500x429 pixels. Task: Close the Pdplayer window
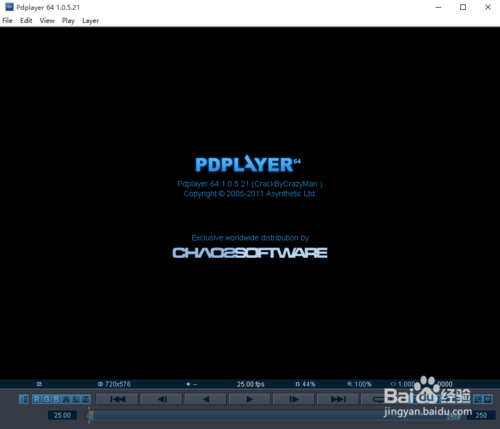[x=488, y=7]
